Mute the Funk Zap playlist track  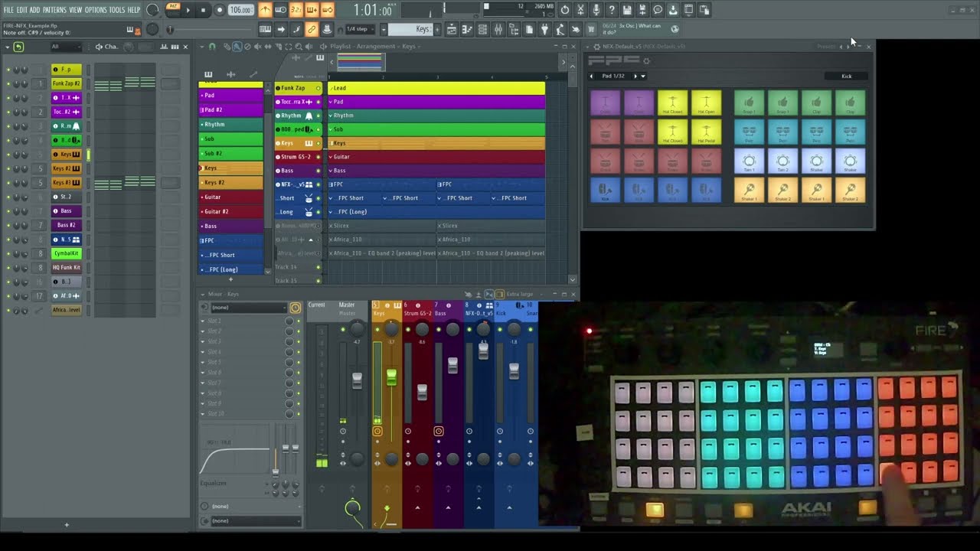pyautogui.click(x=318, y=88)
